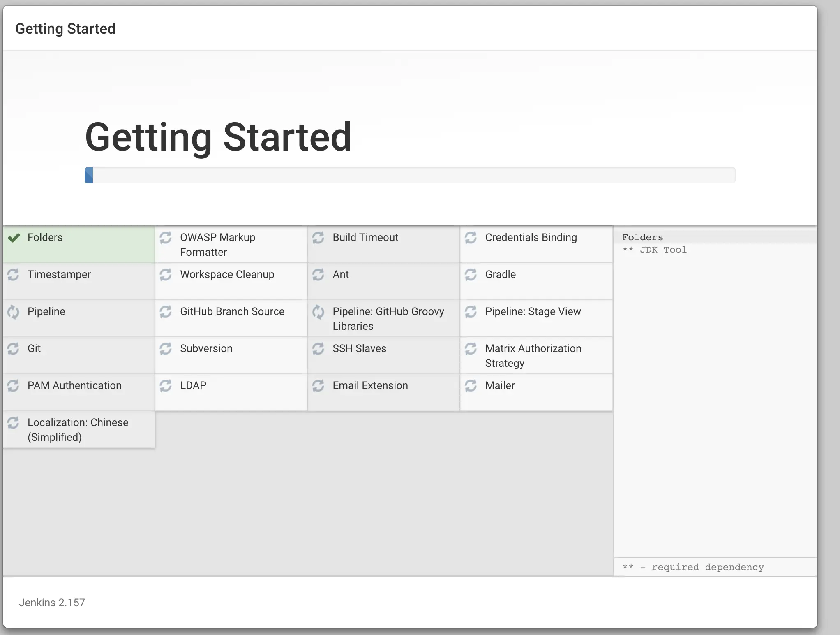
Task: Click the Getting Started header title
Action: point(65,29)
